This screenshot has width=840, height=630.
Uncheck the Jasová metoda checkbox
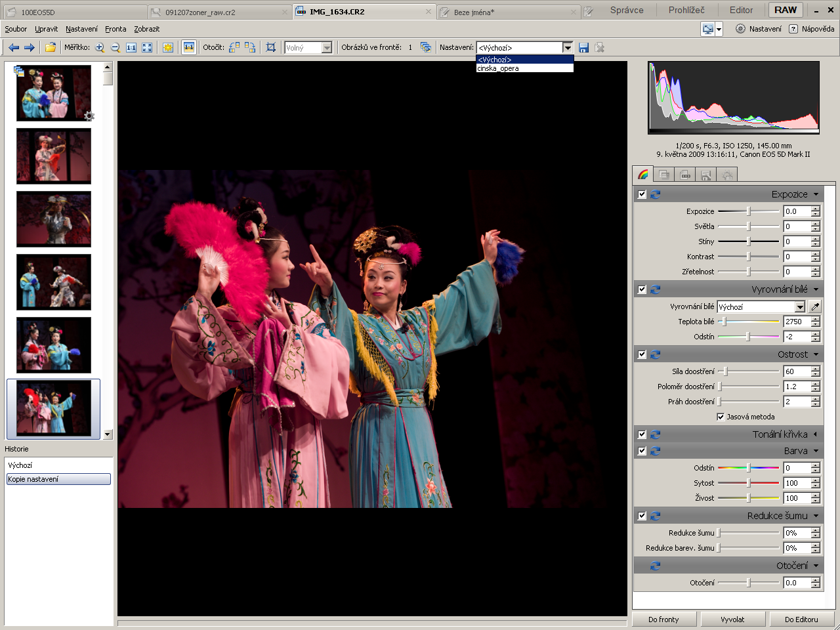[721, 417]
